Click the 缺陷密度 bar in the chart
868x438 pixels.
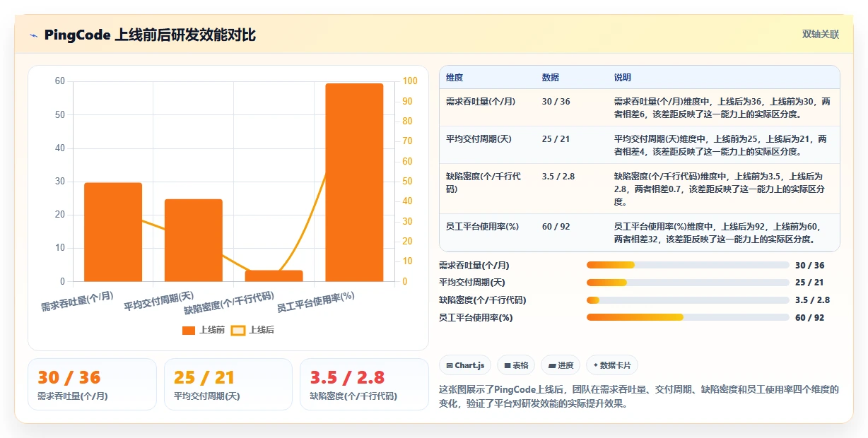pyautogui.click(x=274, y=276)
